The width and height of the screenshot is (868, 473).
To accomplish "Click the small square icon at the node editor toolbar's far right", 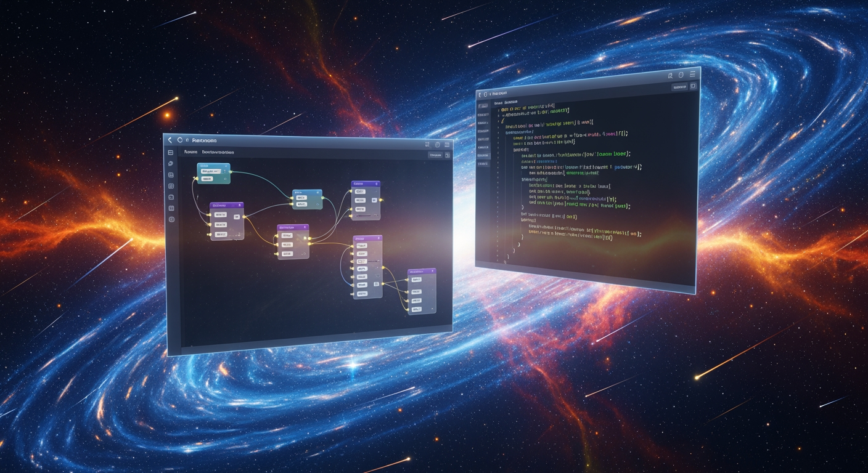I will point(448,156).
